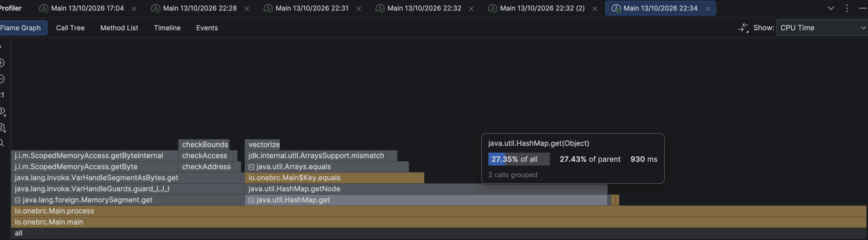868x240 pixels.
Task: Select the ScopedMemoryAccess.getByteInternal frame
Action: pos(95,156)
